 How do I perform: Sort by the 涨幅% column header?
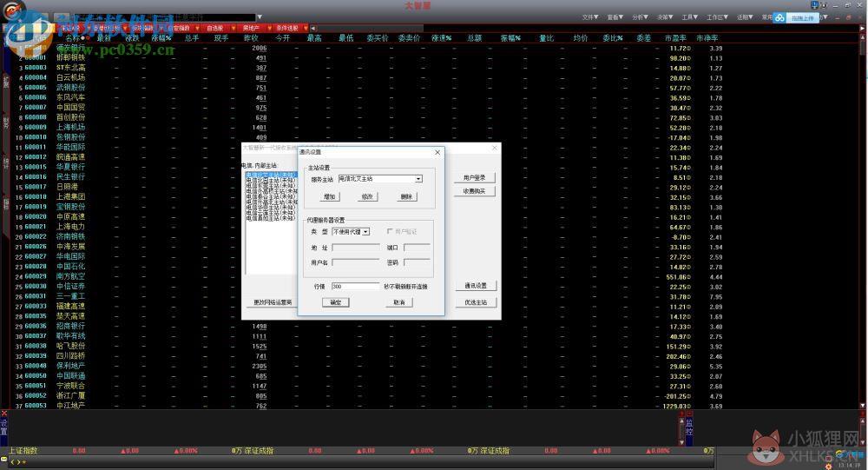pyautogui.click(x=161, y=38)
